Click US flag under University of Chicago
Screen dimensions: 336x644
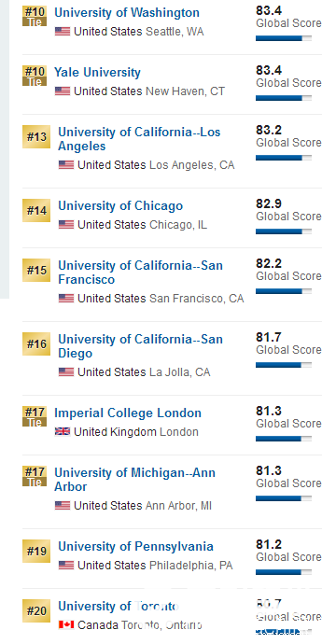coord(66,225)
